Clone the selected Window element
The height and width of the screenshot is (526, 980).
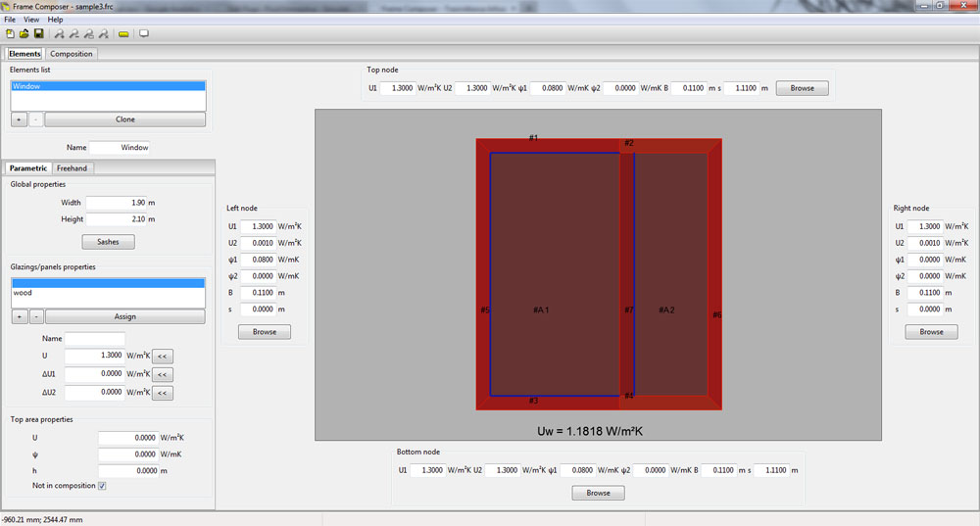[125, 120]
